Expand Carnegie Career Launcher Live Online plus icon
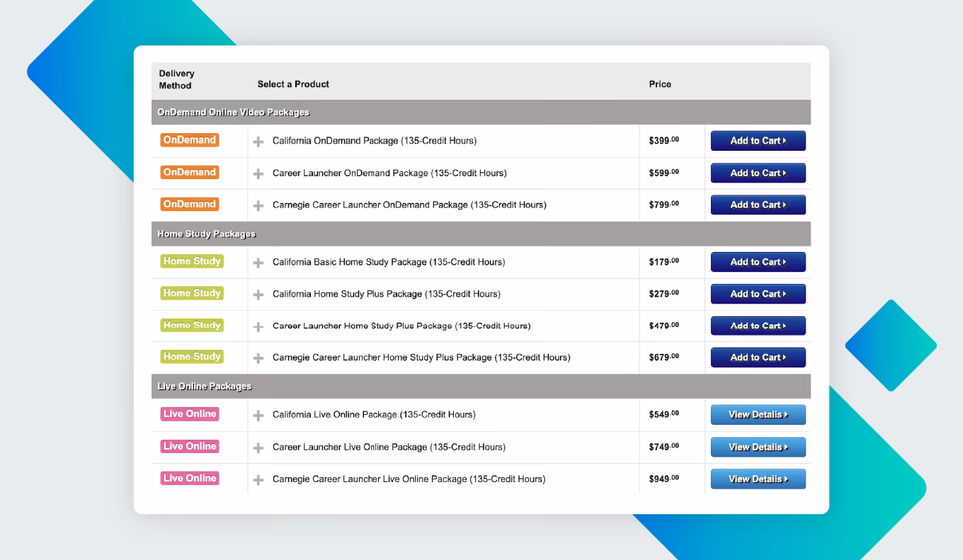Viewport: 963px width, 560px height. click(258, 480)
